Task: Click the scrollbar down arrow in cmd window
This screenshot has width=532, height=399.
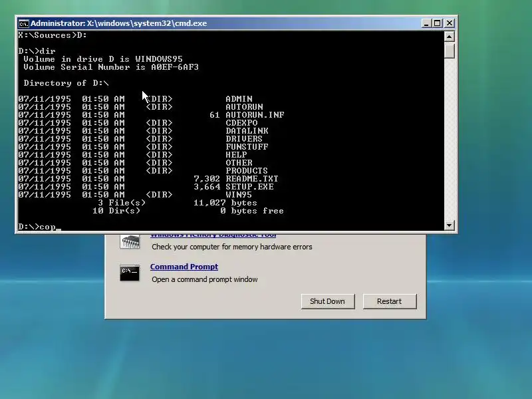Action: (x=450, y=225)
